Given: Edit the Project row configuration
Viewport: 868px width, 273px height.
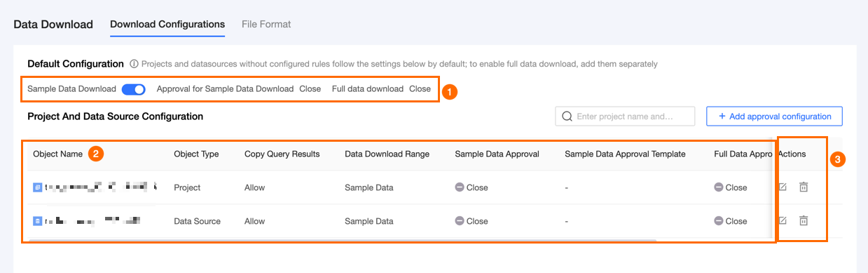Looking at the screenshot, I should tap(783, 187).
